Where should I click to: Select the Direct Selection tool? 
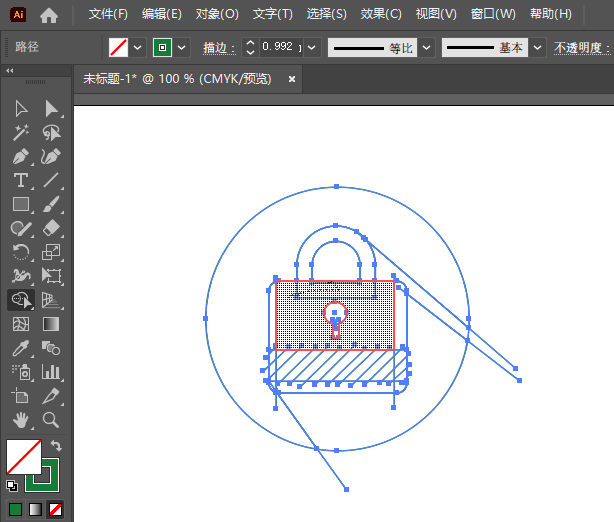point(51,109)
